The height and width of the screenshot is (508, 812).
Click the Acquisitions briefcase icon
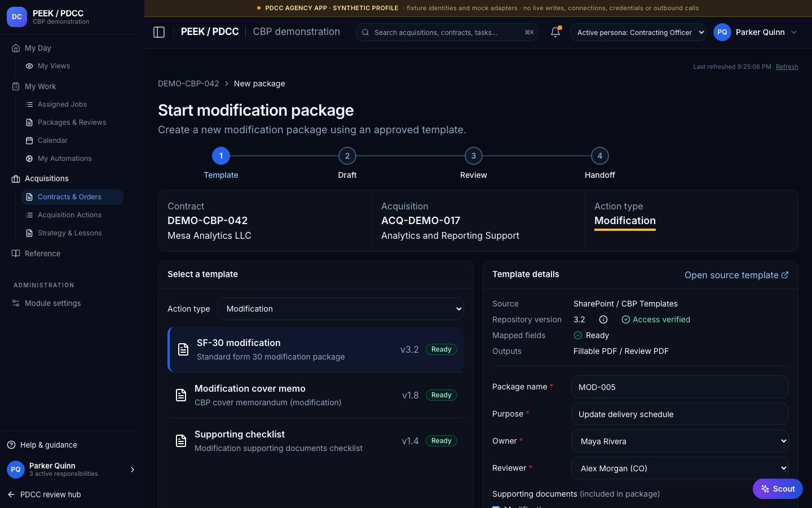[x=16, y=179]
